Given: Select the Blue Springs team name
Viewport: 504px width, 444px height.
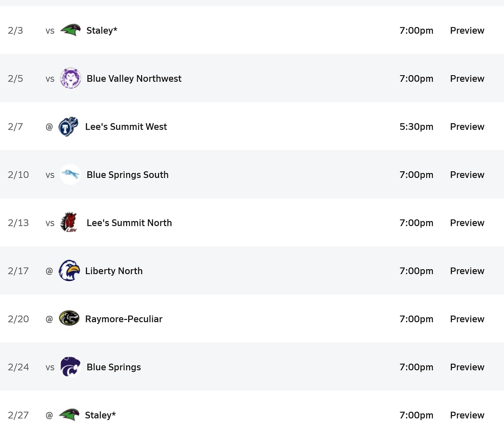Looking at the screenshot, I should pyautogui.click(x=114, y=367).
